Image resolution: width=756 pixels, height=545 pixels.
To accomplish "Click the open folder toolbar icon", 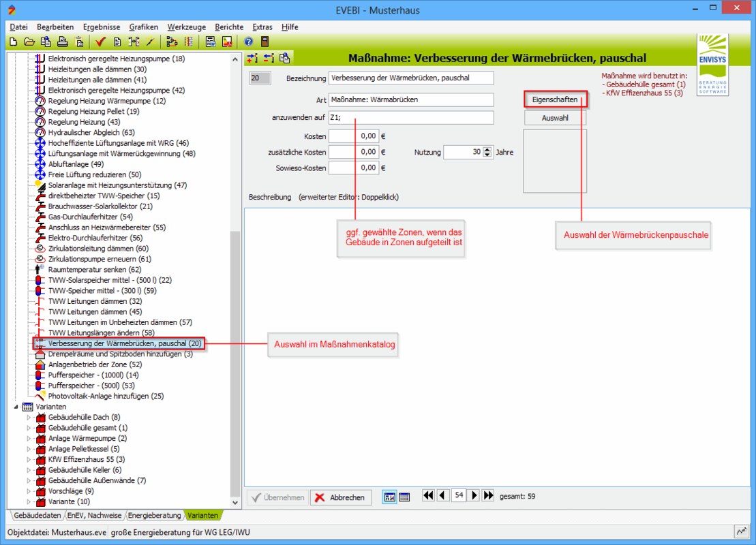I will point(29,42).
